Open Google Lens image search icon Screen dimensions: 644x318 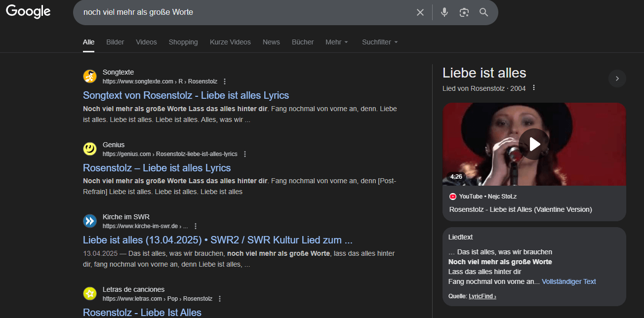click(464, 12)
